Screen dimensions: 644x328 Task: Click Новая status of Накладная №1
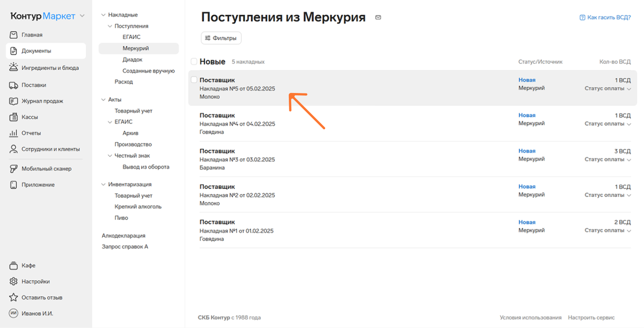[x=527, y=222]
